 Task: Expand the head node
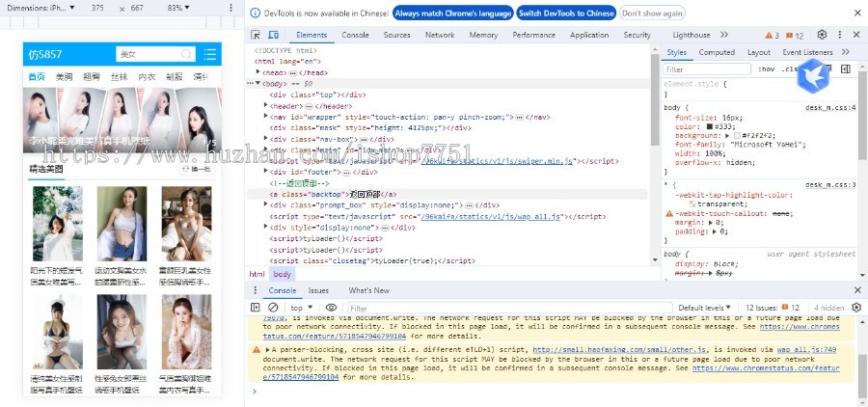[258, 72]
